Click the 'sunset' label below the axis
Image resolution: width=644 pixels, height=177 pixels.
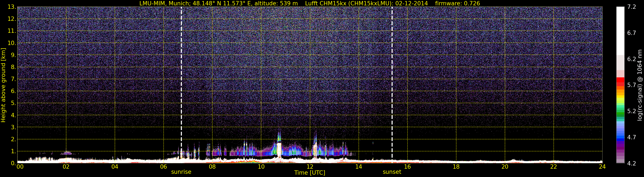pos(392,172)
